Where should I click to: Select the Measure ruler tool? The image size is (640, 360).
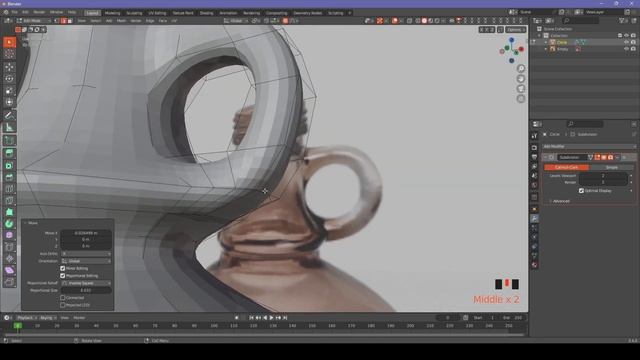coord(9,127)
